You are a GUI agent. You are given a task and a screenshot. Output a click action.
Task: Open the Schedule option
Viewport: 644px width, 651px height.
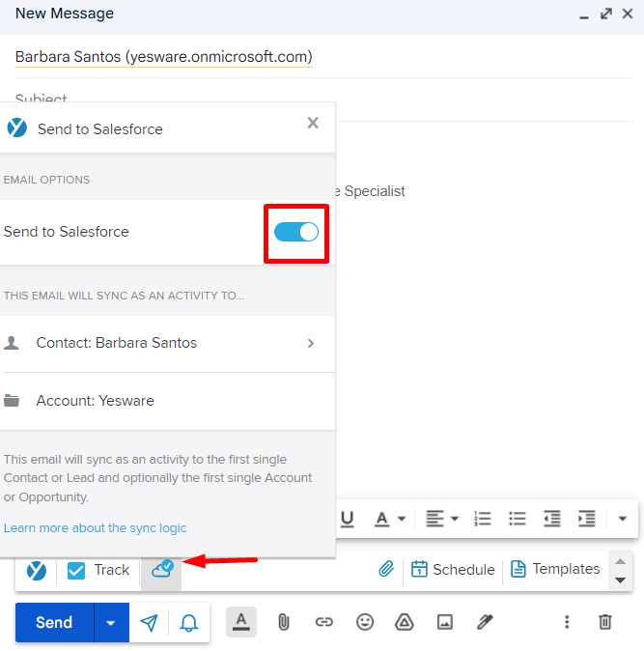[x=453, y=569]
